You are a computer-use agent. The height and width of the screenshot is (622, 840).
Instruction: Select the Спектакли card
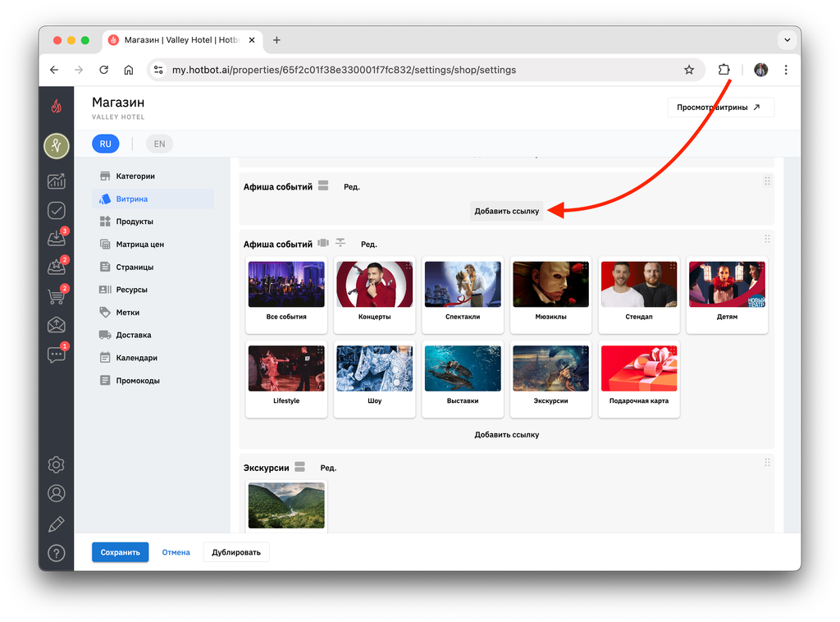[463, 295]
